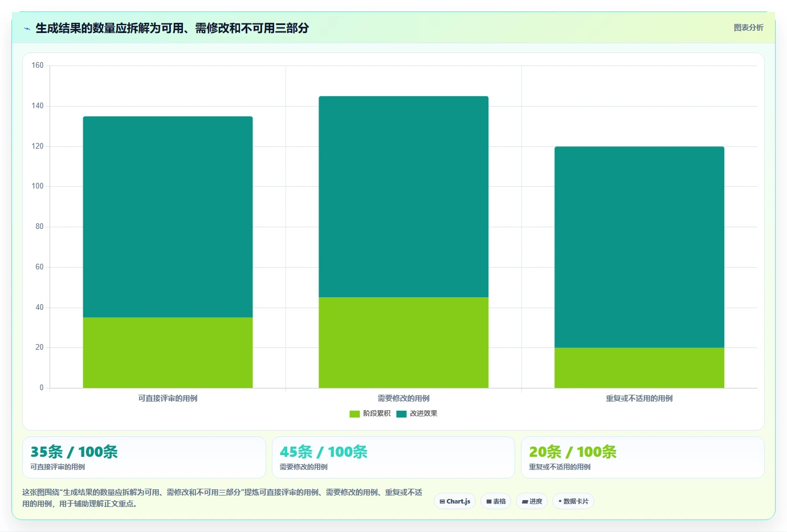Click the y-axis value 120
787x532 pixels.
pyautogui.click(x=38, y=146)
